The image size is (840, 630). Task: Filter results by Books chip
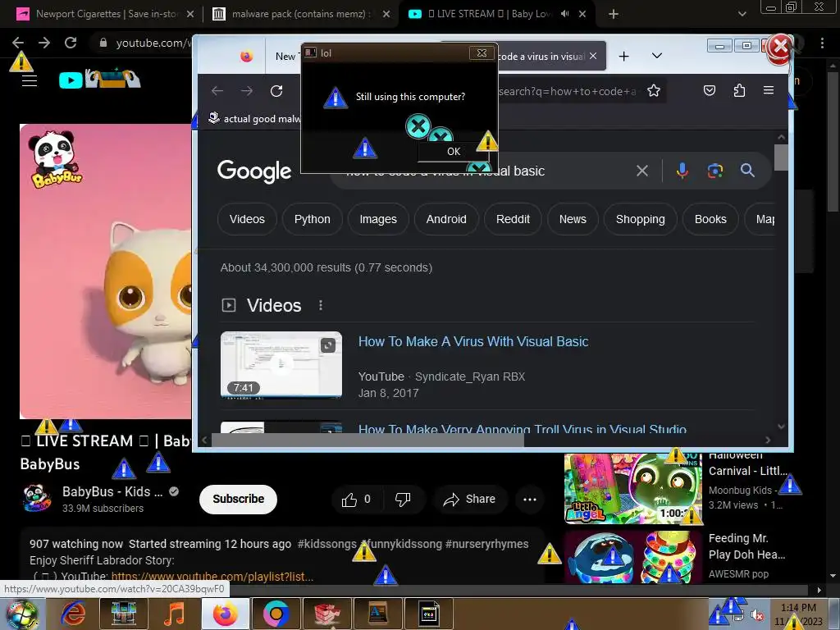(x=710, y=219)
